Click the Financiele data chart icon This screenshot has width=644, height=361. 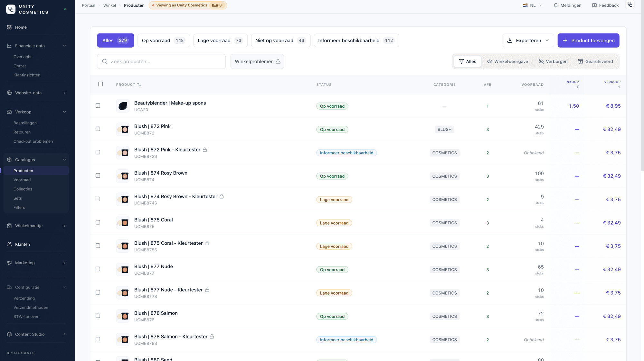[9, 46]
